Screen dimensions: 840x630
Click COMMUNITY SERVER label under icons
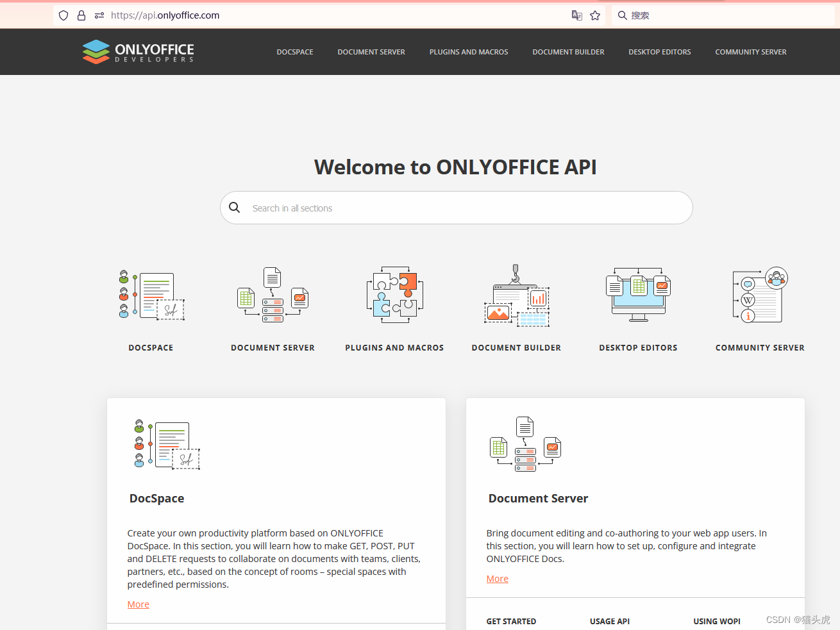(760, 348)
